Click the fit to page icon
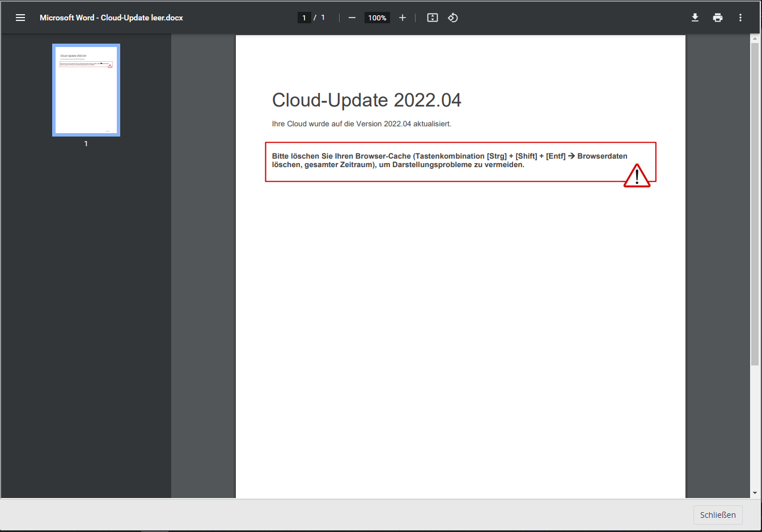The height and width of the screenshot is (532, 762). (433, 18)
